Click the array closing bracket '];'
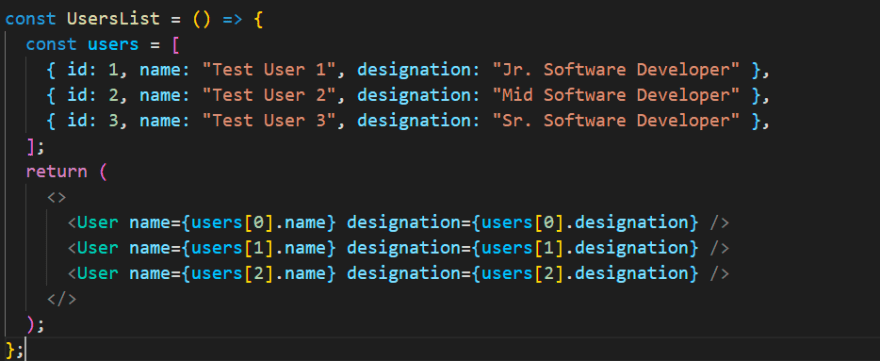Image resolution: width=880 pixels, height=361 pixels. pyautogui.click(x=34, y=147)
